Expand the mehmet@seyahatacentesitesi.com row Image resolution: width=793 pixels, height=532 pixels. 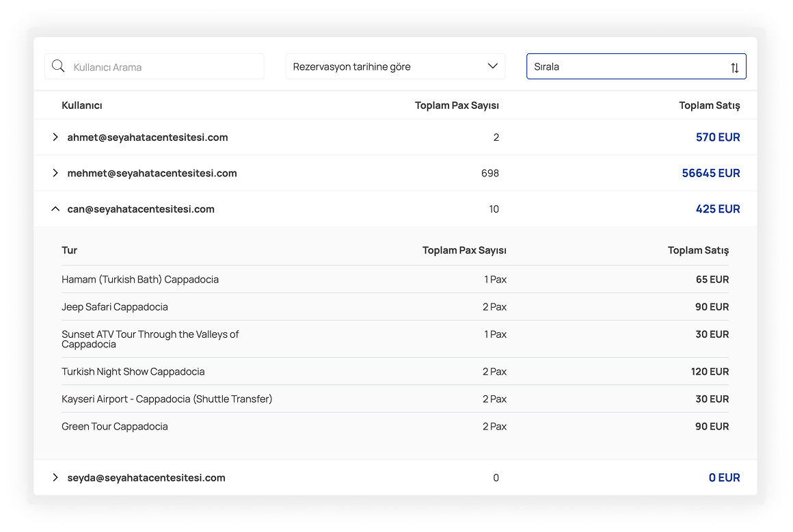coord(55,173)
